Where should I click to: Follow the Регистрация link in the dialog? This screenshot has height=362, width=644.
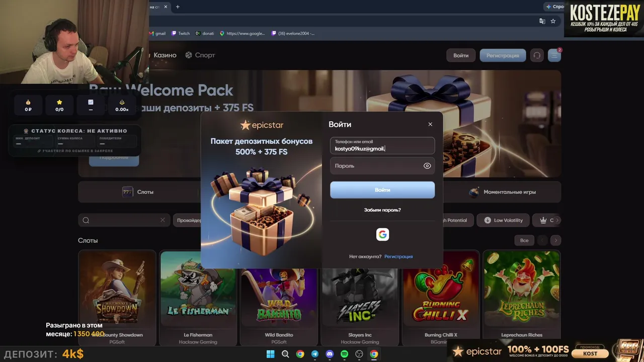[x=398, y=256]
